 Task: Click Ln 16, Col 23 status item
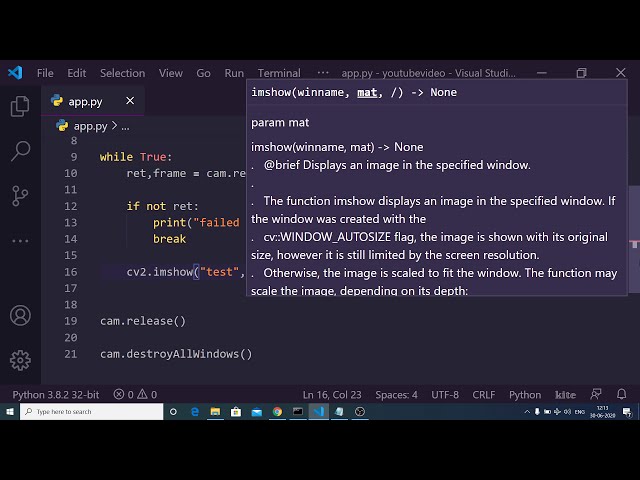332,395
